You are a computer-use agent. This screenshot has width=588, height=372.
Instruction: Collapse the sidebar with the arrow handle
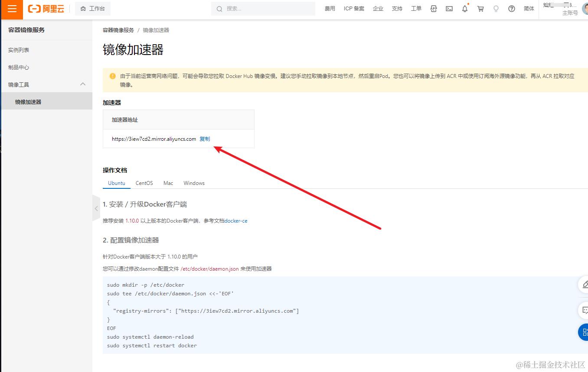(96, 208)
